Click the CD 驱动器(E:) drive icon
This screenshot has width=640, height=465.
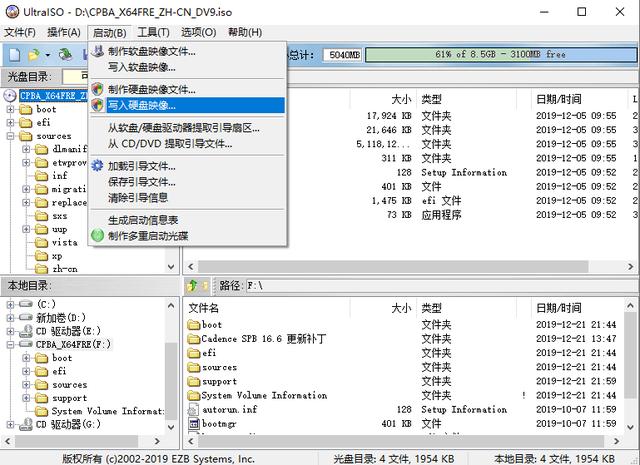26,331
